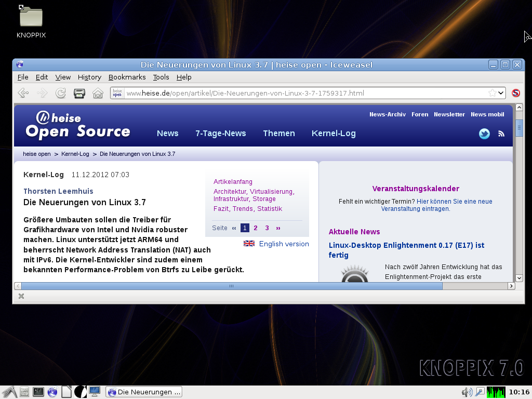
Task: Open the URL history dropdown arrow
Action: (x=501, y=93)
